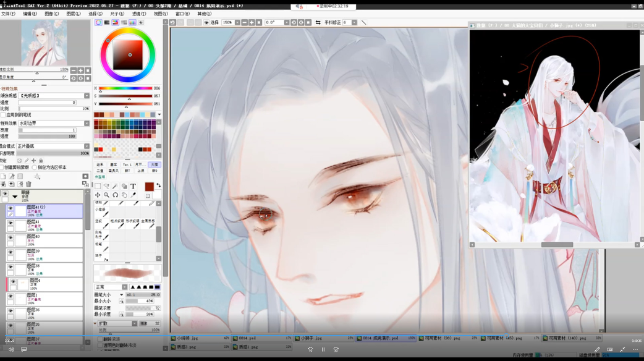This screenshot has height=361, width=644.
Task: Open the 特殊效果 水彩边界 dropdown
Action: (x=87, y=123)
